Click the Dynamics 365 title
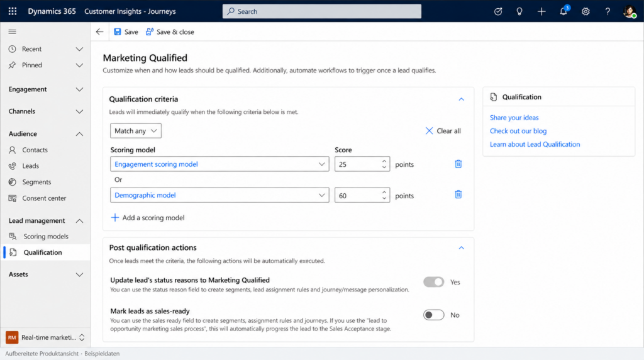The image size is (644, 360). click(52, 11)
